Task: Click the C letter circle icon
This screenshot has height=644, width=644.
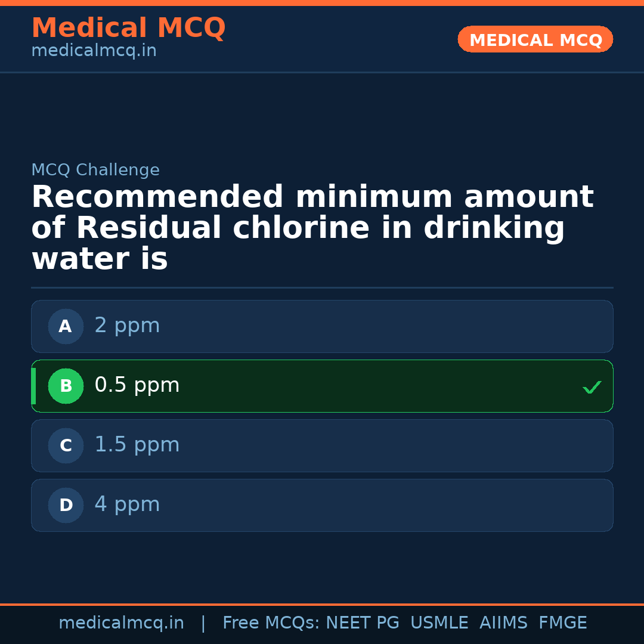Action: pyautogui.click(x=66, y=445)
